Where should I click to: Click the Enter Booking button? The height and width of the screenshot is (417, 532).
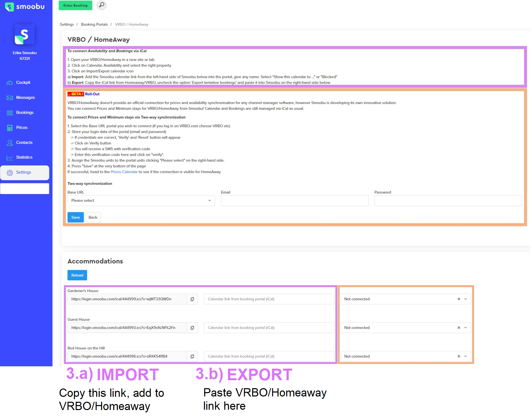[75, 5]
